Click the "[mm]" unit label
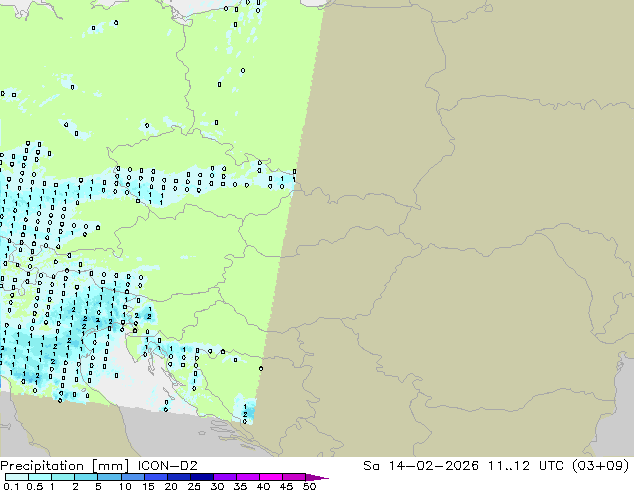 tap(111, 466)
